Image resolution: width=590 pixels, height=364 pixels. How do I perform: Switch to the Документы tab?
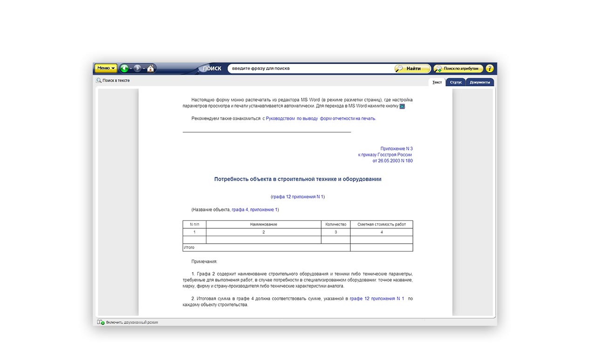point(480,82)
